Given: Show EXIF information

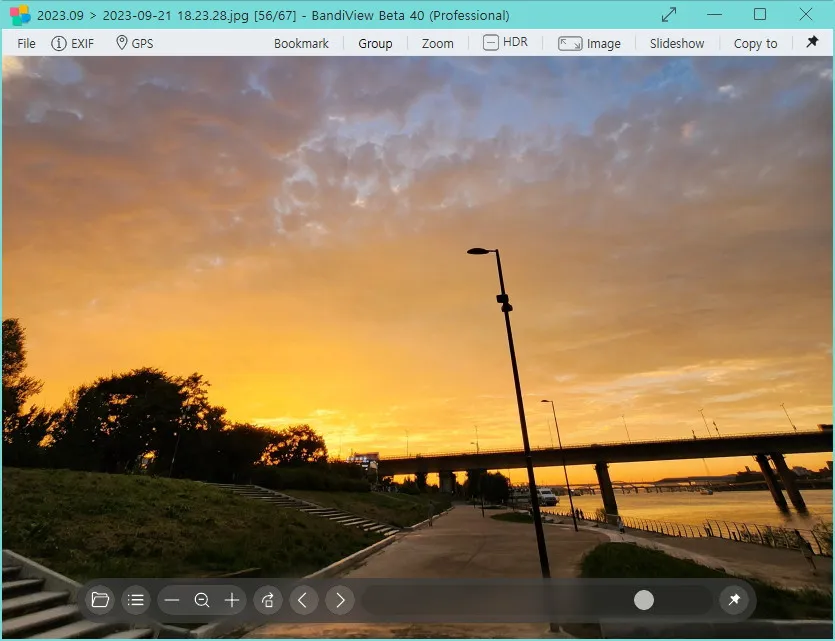Looking at the screenshot, I should (72, 44).
